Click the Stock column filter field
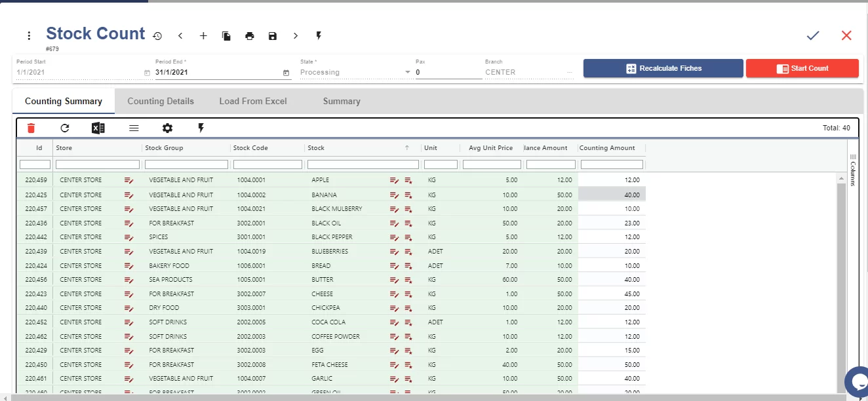Viewport: 868px width, 401px height. (x=364, y=164)
